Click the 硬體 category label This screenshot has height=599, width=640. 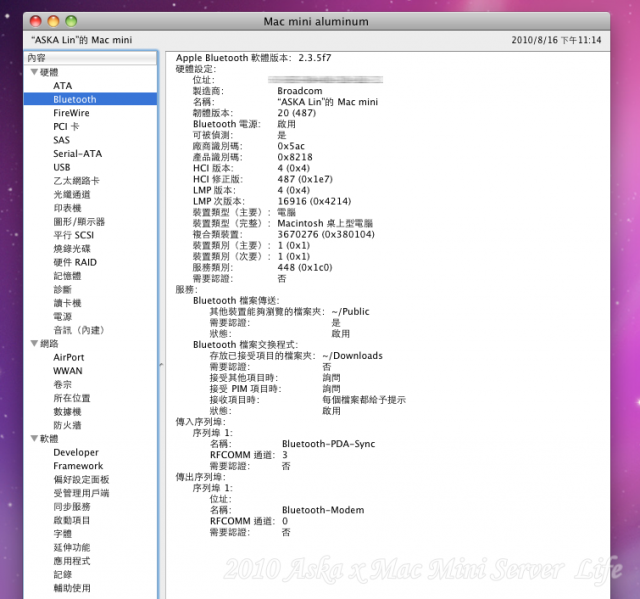pyautogui.click(x=49, y=72)
